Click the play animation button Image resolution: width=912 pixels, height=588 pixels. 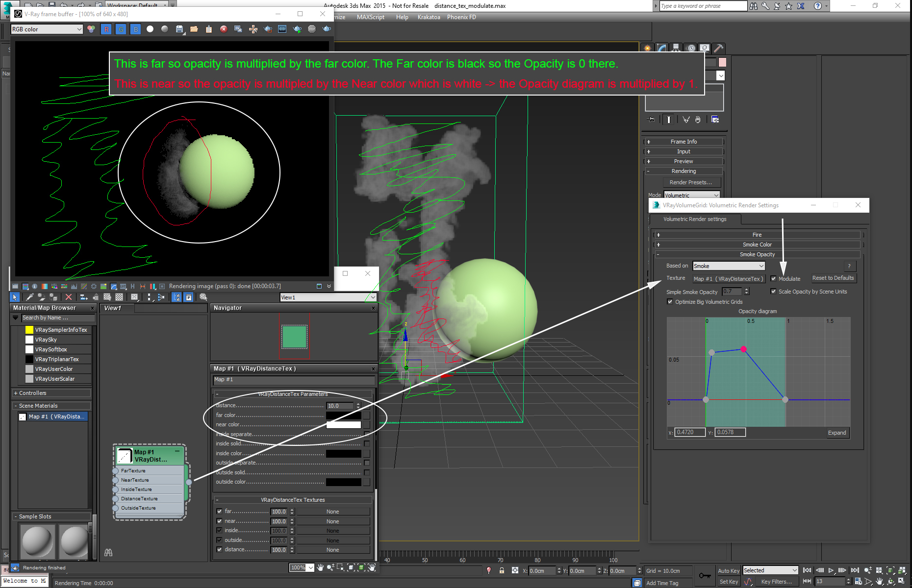(831, 570)
